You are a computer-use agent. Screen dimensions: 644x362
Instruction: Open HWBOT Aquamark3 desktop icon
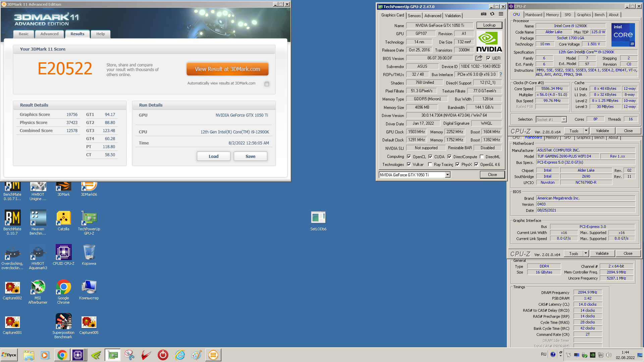38,257
